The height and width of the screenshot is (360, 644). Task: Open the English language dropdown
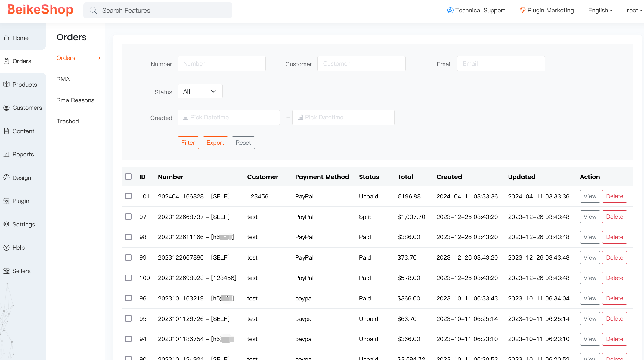tap(600, 11)
